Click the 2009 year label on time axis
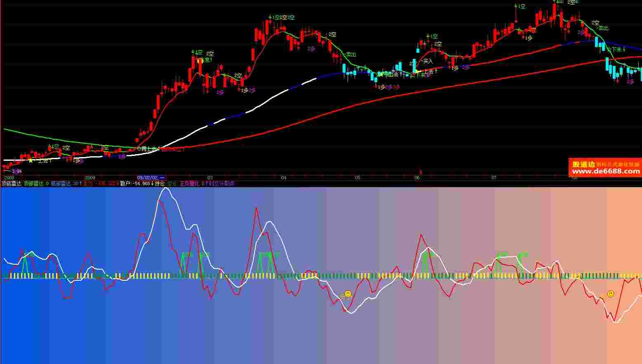 tap(89, 178)
